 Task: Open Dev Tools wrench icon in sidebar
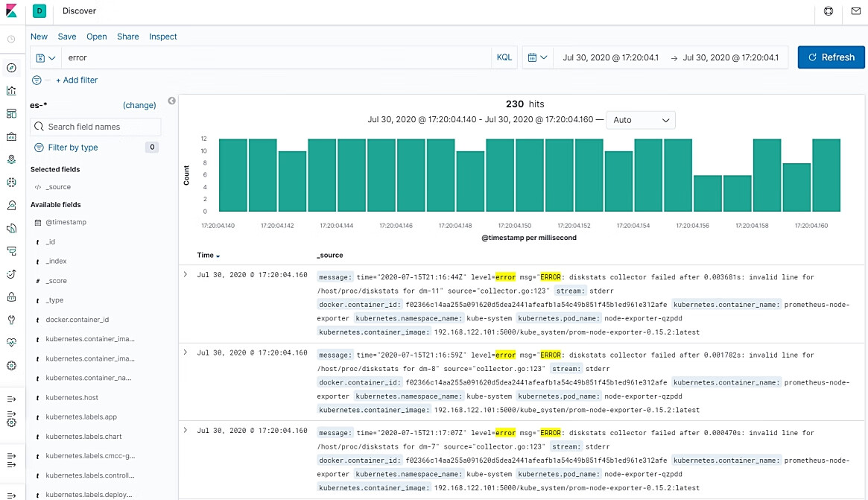pos(11,320)
